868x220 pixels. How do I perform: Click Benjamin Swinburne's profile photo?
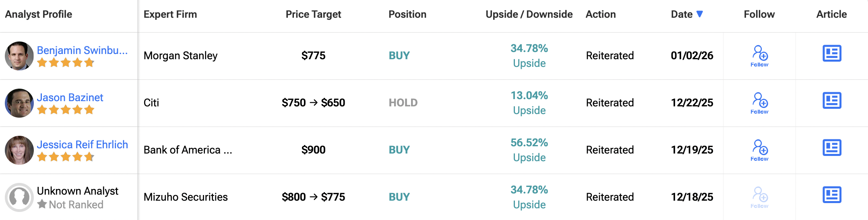(x=19, y=56)
